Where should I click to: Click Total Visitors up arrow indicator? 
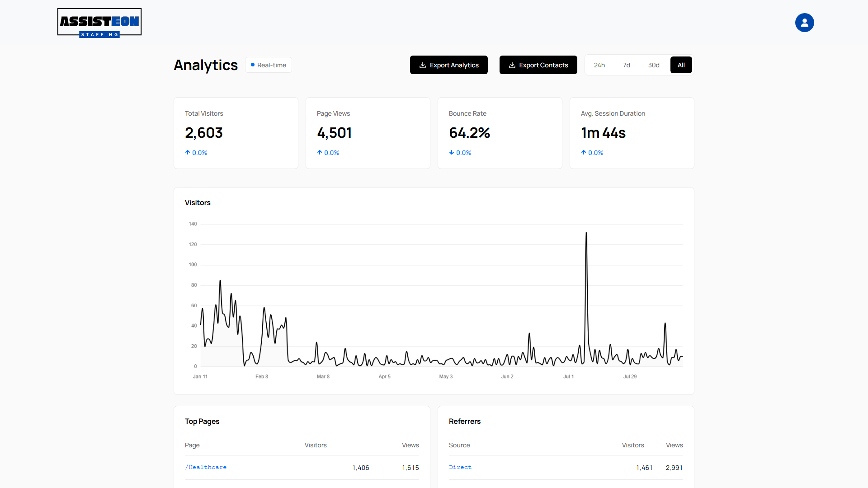pyautogui.click(x=188, y=153)
